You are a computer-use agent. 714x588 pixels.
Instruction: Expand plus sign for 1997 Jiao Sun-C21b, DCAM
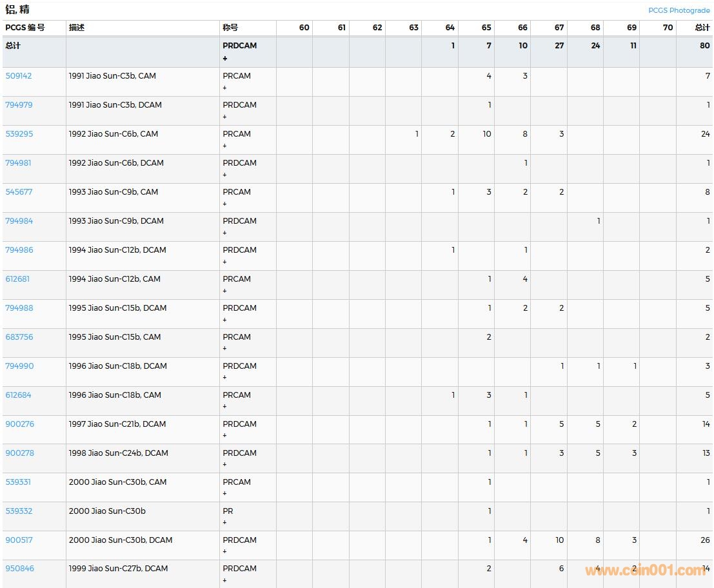point(225,436)
